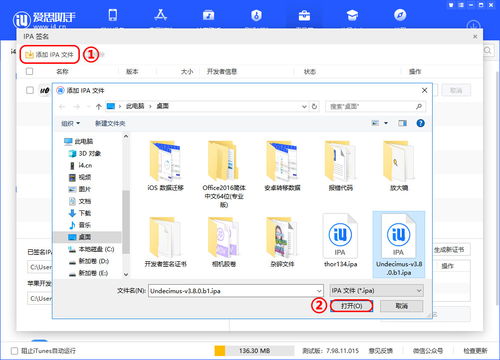Click the 添加 IPA 文件 button
The height and width of the screenshot is (360, 500).
click(49, 54)
